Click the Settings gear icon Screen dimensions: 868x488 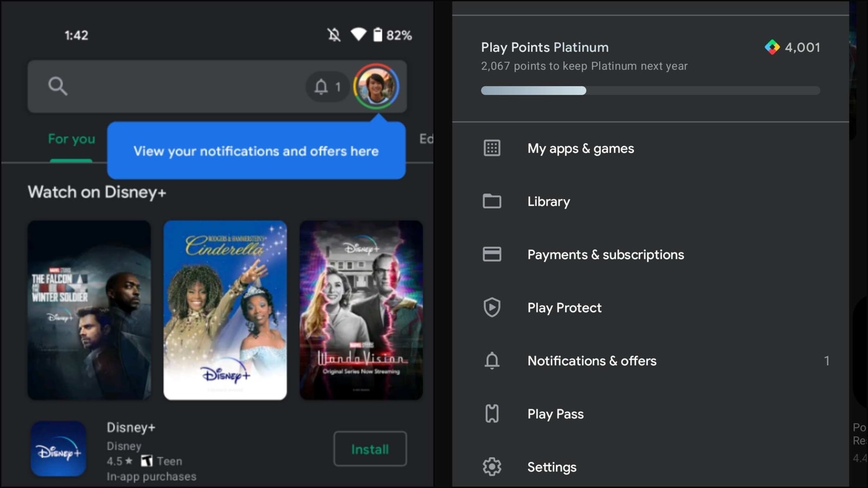pos(492,467)
